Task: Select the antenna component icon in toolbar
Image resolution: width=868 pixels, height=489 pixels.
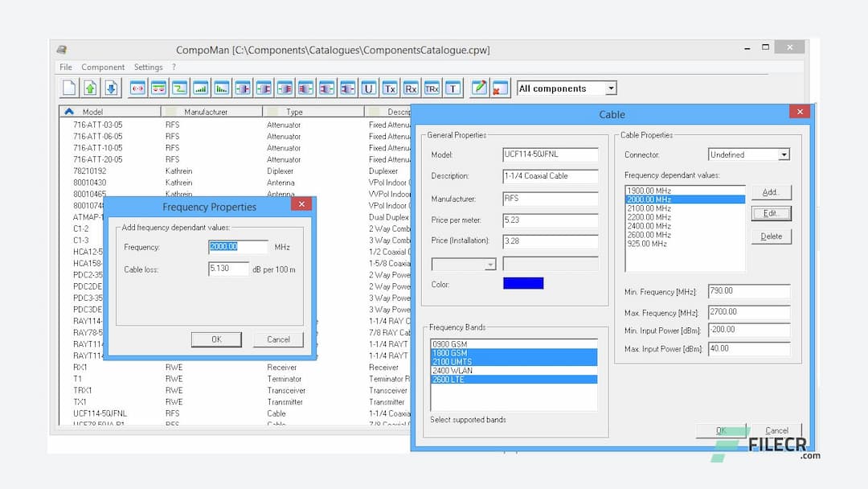Action: [x=138, y=88]
